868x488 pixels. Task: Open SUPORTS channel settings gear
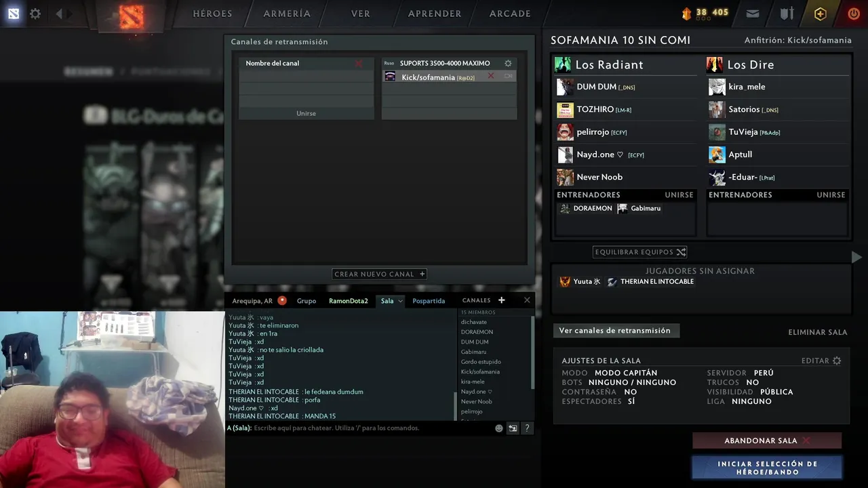point(508,63)
